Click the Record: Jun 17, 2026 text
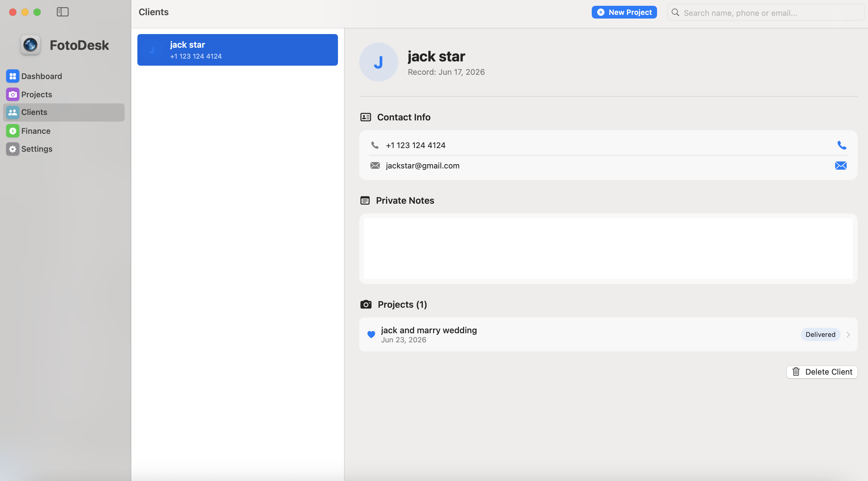Screen dimensions: 868x481 pyautogui.click(x=446, y=72)
